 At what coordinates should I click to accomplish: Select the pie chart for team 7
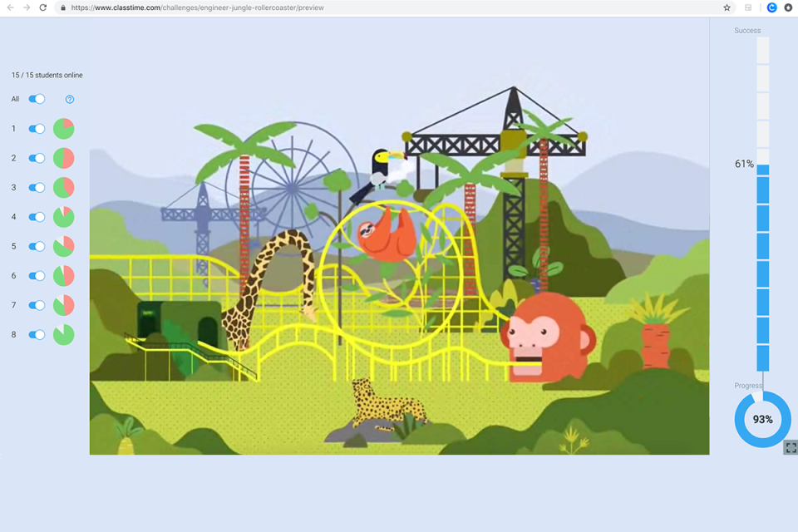coord(64,305)
